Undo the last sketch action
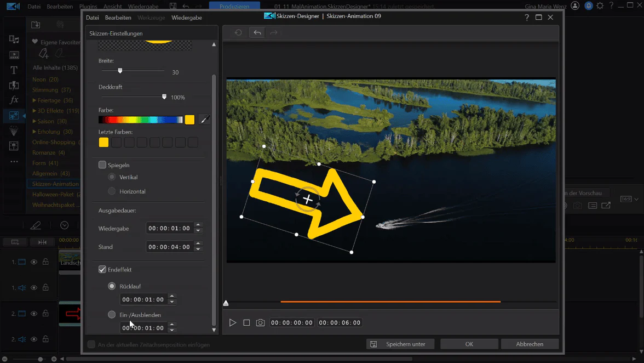The image size is (644, 363). tap(257, 32)
